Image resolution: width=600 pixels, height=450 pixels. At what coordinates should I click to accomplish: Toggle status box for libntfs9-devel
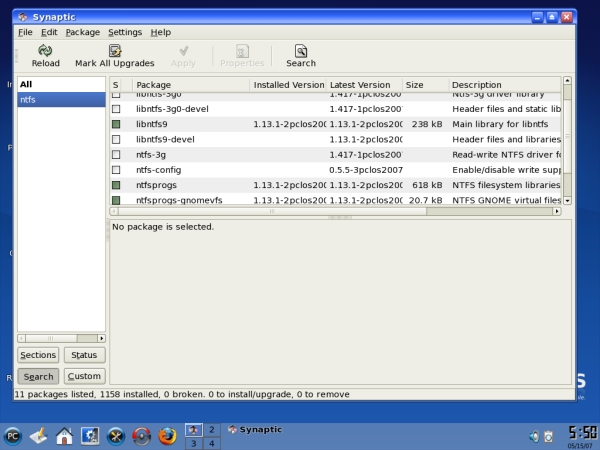[x=116, y=140]
